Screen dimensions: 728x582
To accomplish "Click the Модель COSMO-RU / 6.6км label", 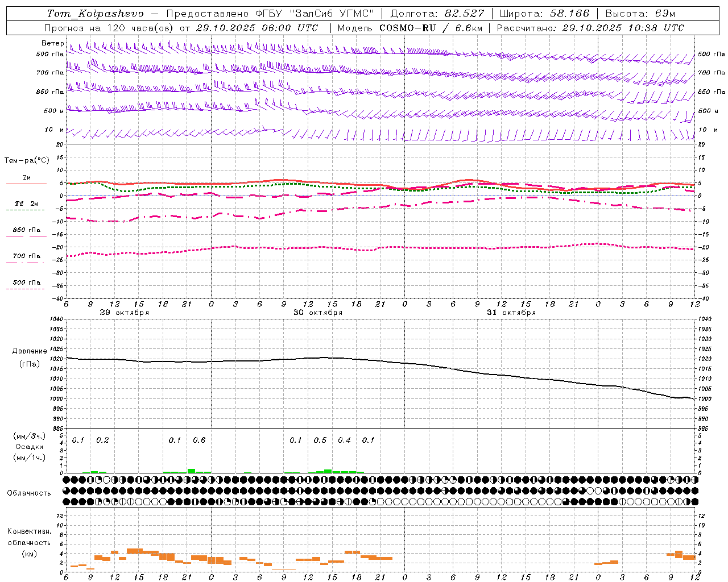I will tap(410, 28).
